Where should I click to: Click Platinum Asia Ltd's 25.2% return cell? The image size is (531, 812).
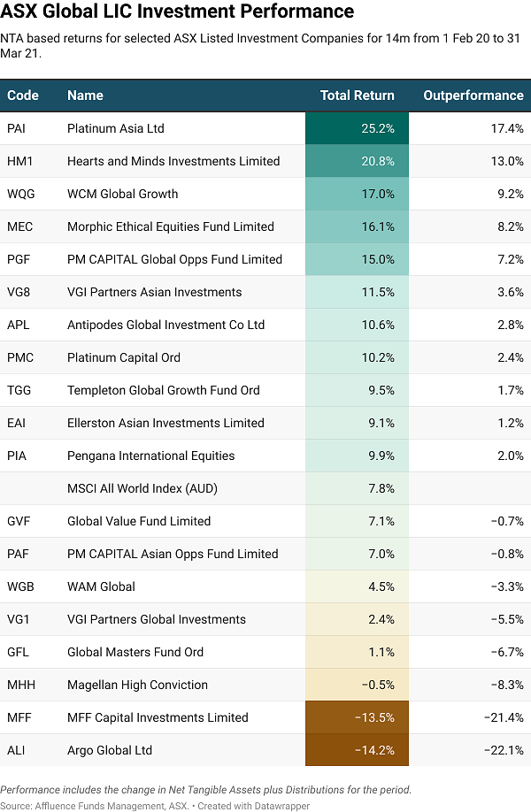[x=357, y=128]
